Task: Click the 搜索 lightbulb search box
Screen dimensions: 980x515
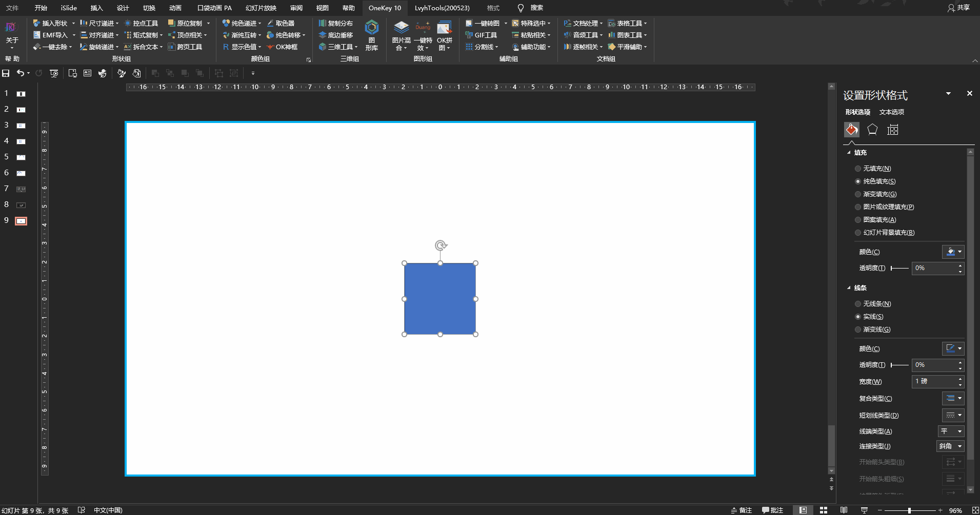Action: pyautogui.click(x=531, y=8)
